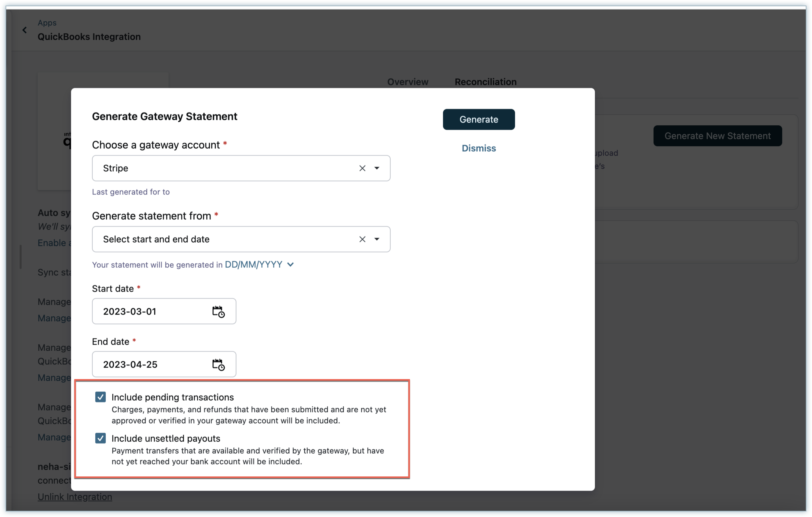Click the Apps breadcrumb link
This screenshot has height=517, width=812.
tap(47, 23)
